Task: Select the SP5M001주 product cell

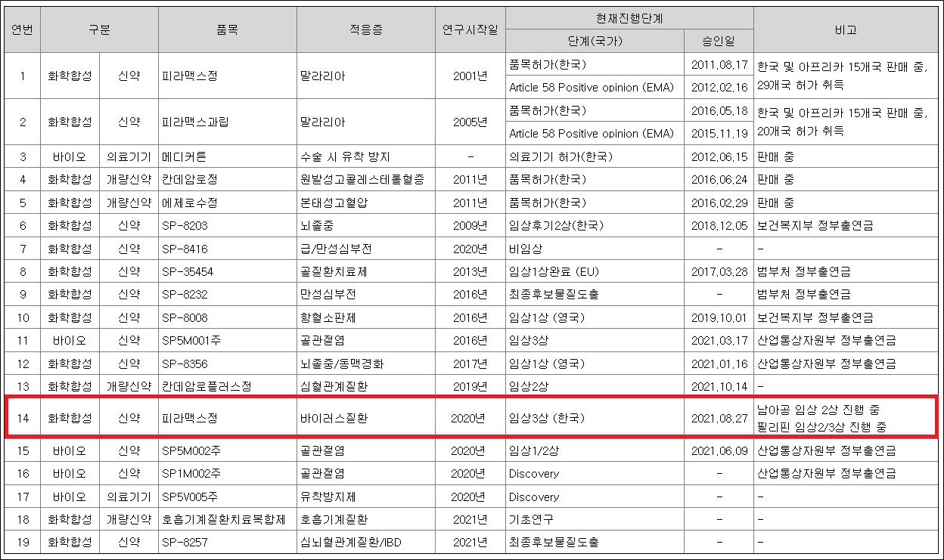Action: (x=227, y=340)
